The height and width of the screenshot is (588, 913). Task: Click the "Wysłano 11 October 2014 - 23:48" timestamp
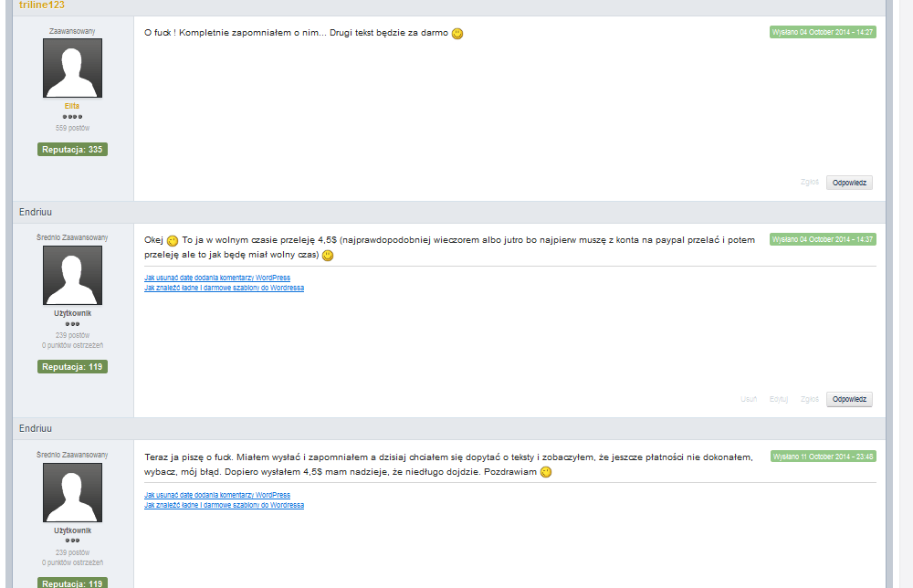(823, 457)
